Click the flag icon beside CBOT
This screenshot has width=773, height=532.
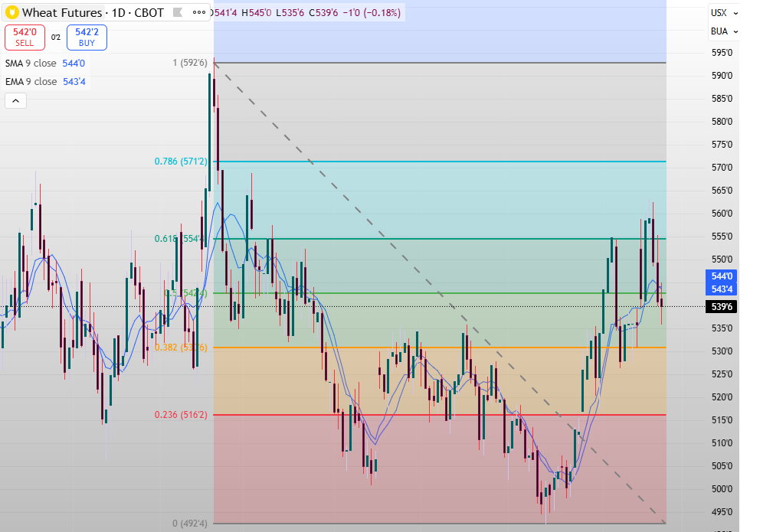coord(177,12)
